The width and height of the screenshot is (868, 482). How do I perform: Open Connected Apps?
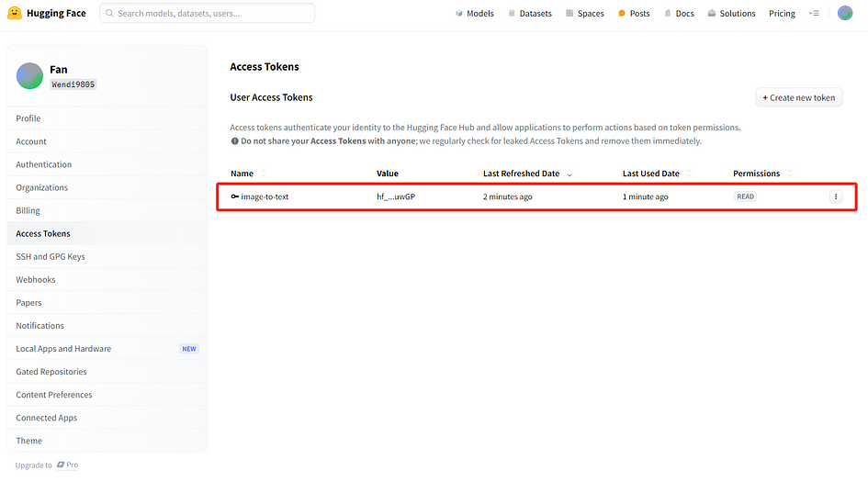pyautogui.click(x=107, y=418)
